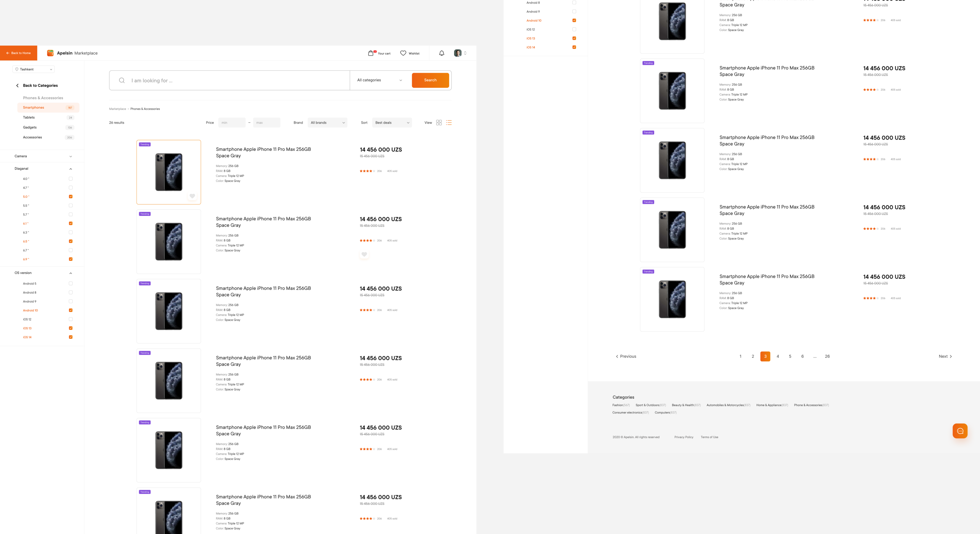980x534 pixels.
Task: Uncheck the 6.5" diagonal checkbox
Action: click(71, 241)
